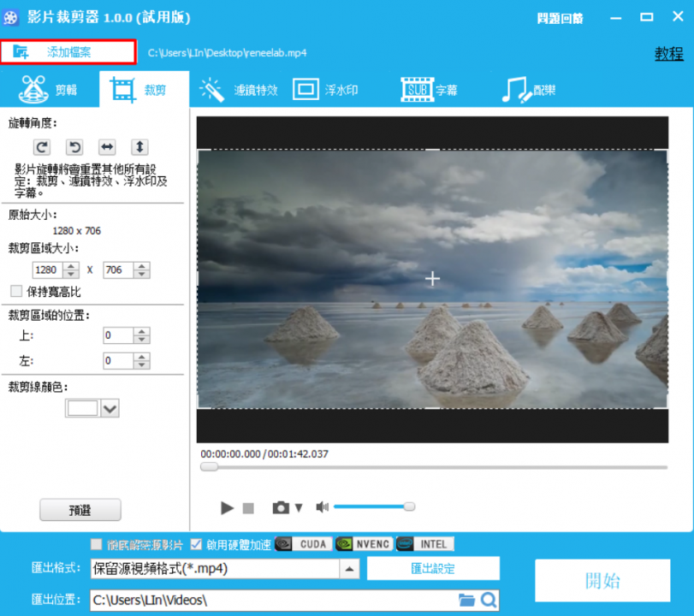Image resolution: width=694 pixels, height=616 pixels.
Task: Click the 左 position input field
Action: coord(118,361)
